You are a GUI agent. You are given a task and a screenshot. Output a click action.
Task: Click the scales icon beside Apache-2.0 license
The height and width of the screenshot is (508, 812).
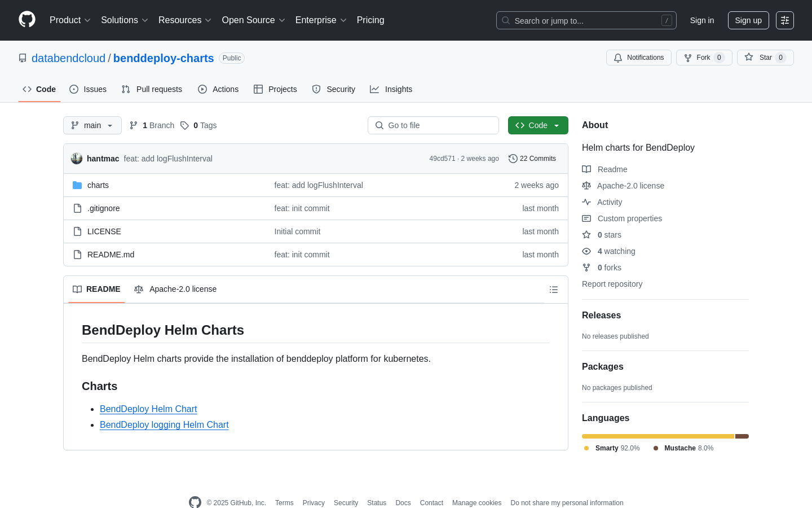pyautogui.click(x=586, y=186)
